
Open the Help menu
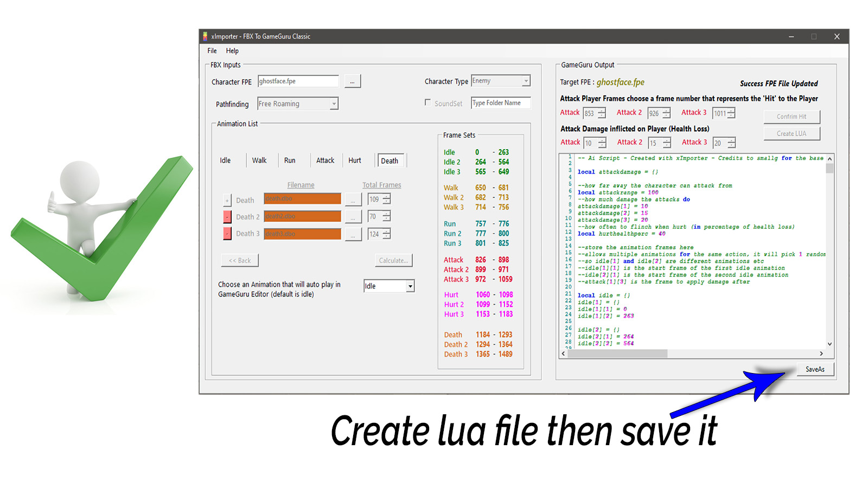coord(232,51)
